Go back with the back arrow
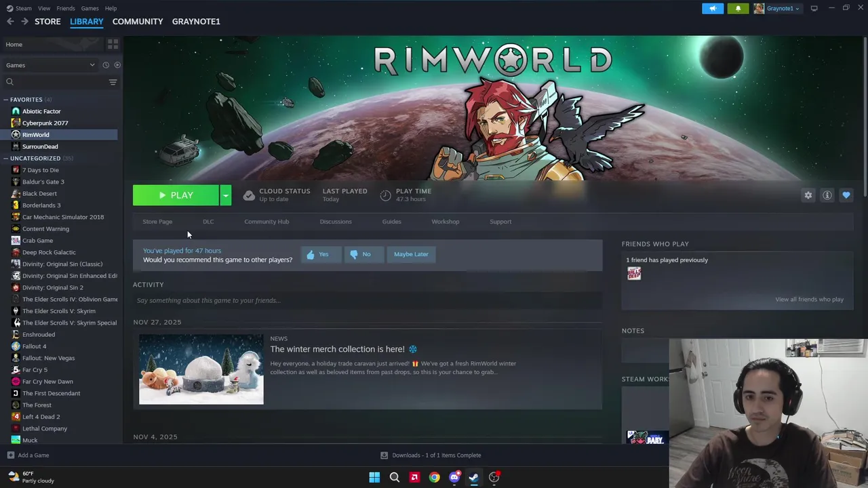Screen dimensions: 868x488 (x=10, y=22)
